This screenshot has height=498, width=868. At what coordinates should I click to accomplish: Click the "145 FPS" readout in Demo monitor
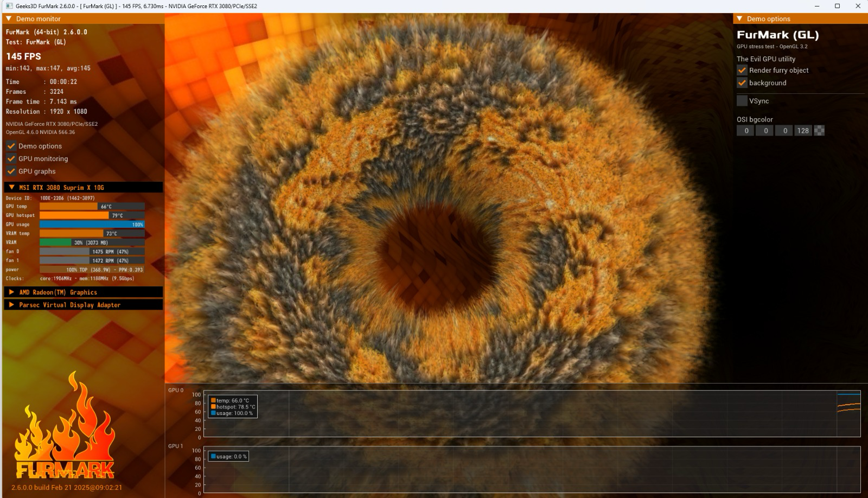(23, 56)
